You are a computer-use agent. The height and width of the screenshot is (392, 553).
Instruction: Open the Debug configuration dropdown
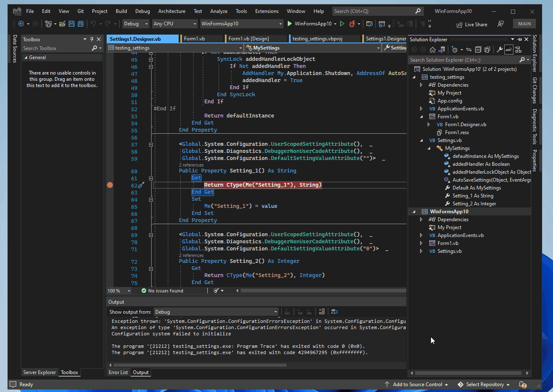point(135,24)
